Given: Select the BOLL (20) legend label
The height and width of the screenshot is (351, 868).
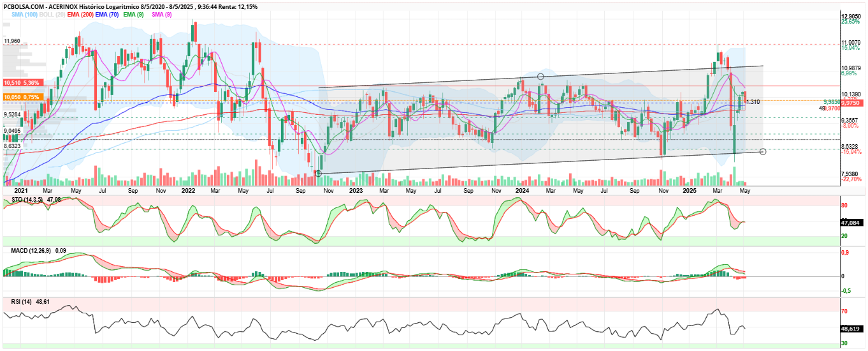Looking at the screenshot, I should point(51,13).
